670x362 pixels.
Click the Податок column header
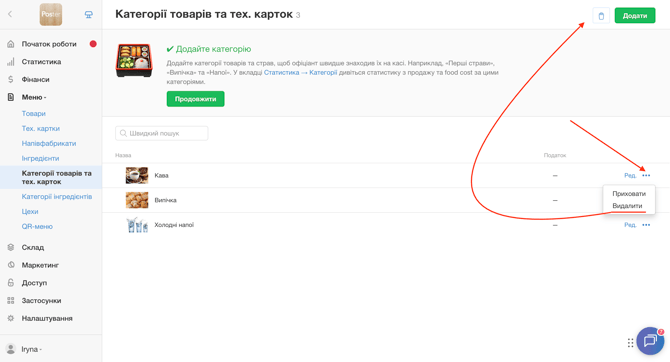555,155
